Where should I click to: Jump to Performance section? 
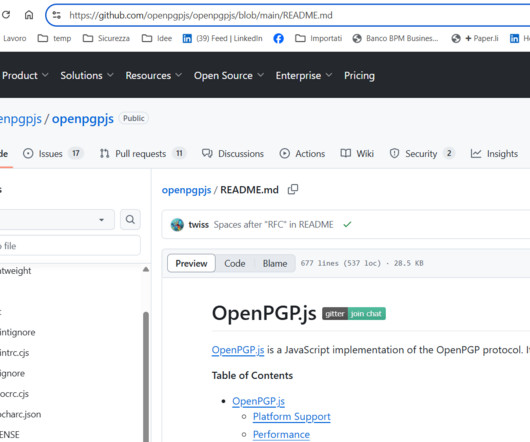coord(281,435)
